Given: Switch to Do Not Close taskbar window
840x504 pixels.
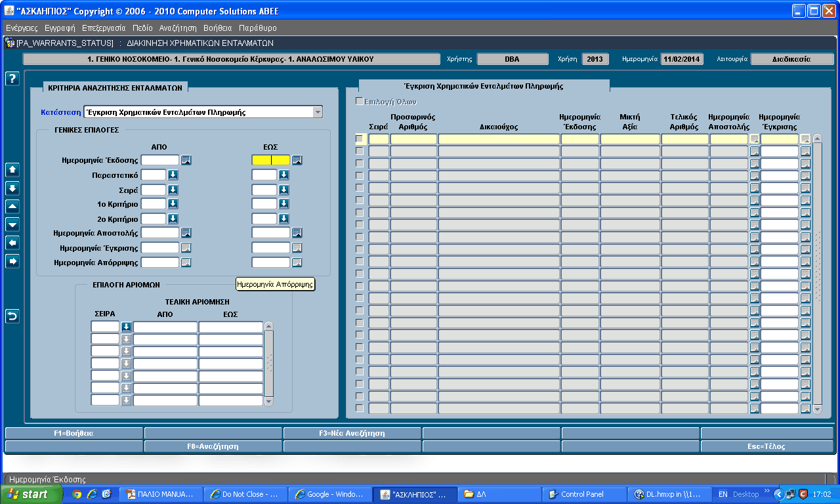Looking at the screenshot, I should tap(245, 494).
